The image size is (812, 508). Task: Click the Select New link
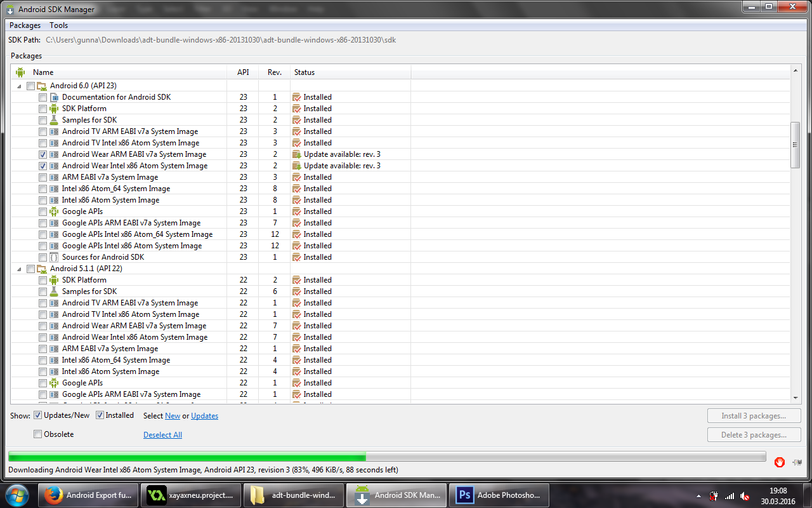172,416
